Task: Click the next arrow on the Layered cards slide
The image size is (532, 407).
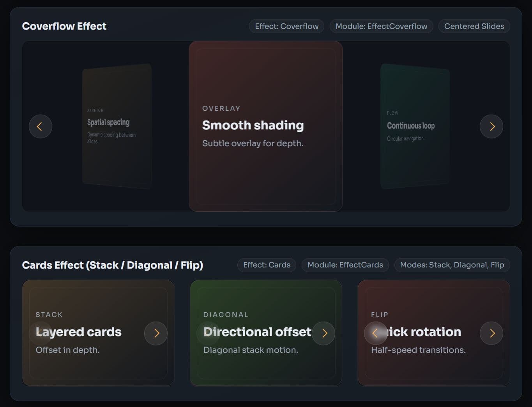Action: coord(156,333)
